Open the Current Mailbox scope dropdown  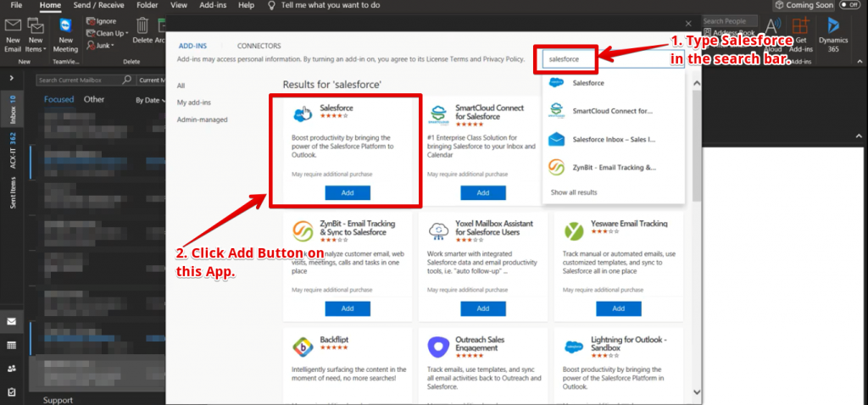(151, 80)
